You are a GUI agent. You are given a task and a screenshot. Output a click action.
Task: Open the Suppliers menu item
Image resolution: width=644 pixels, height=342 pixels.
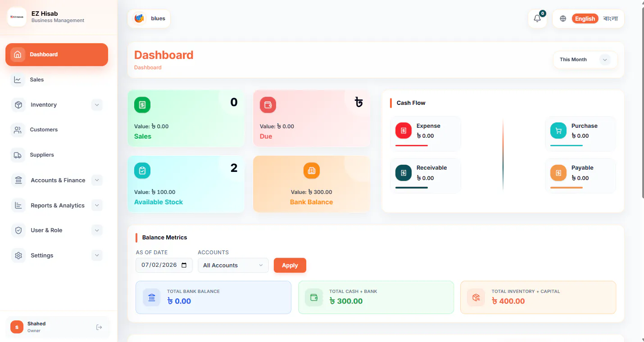pyautogui.click(x=57, y=155)
